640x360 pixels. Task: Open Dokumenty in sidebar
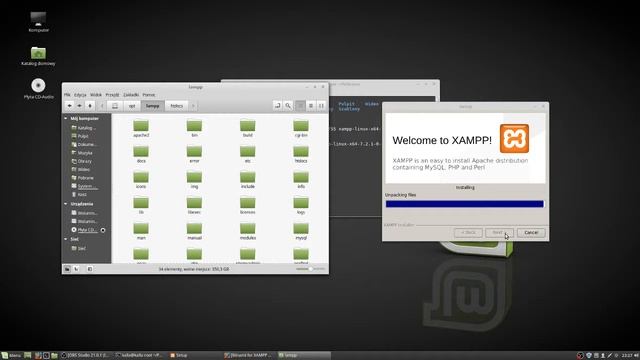pyautogui.click(x=84, y=144)
